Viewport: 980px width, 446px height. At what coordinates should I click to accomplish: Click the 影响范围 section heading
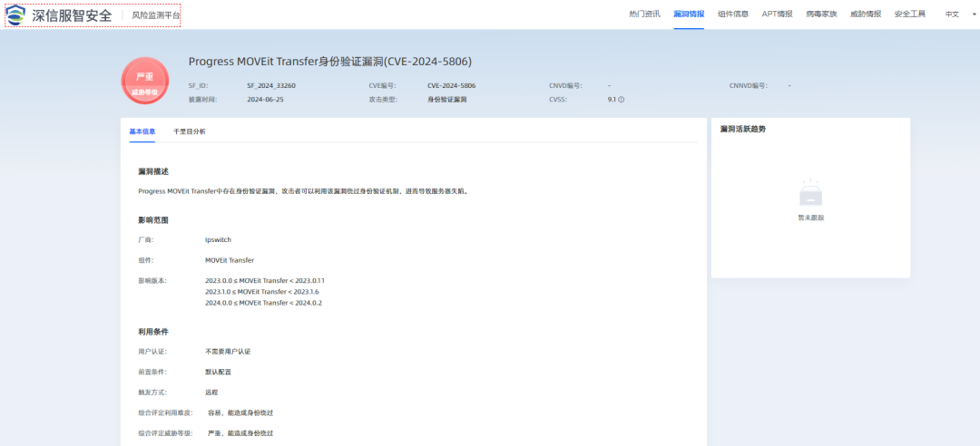[x=153, y=220]
